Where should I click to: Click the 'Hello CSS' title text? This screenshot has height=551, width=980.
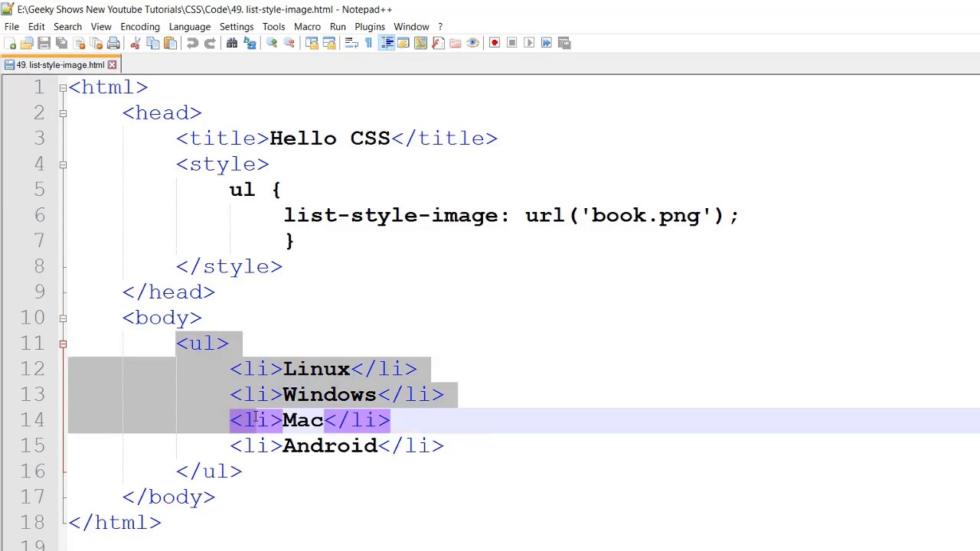click(330, 139)
